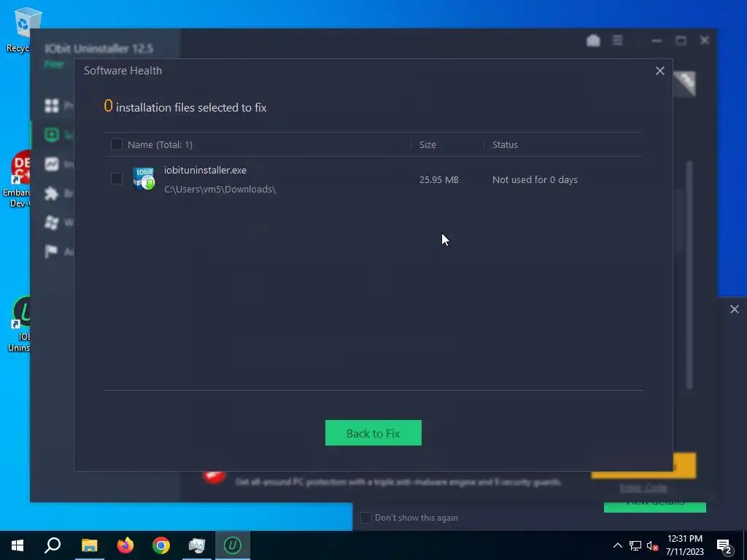
Task: Sort by the Name (Total: 1) column header
Action: pyautogui.click(x=160, y=145)
